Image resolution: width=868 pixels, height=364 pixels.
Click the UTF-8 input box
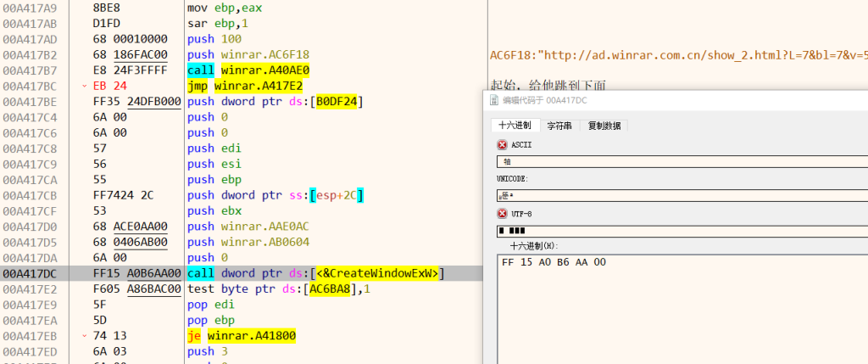tap(678, 230)
